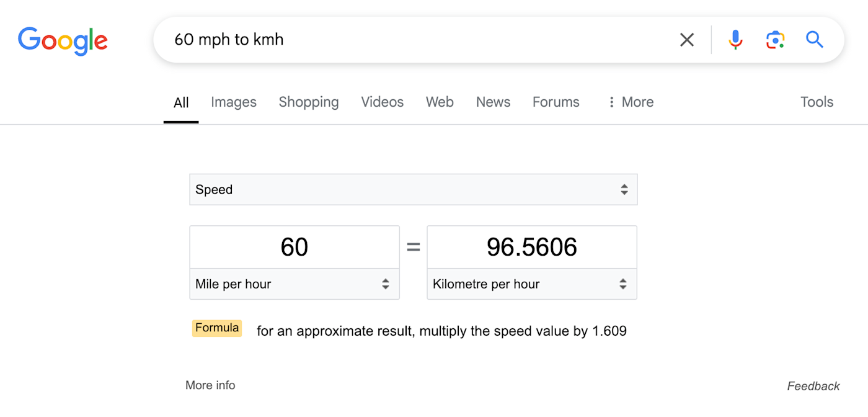The image size is (868, 417).
Task: Open the Tools button
Action: point(817,102)
